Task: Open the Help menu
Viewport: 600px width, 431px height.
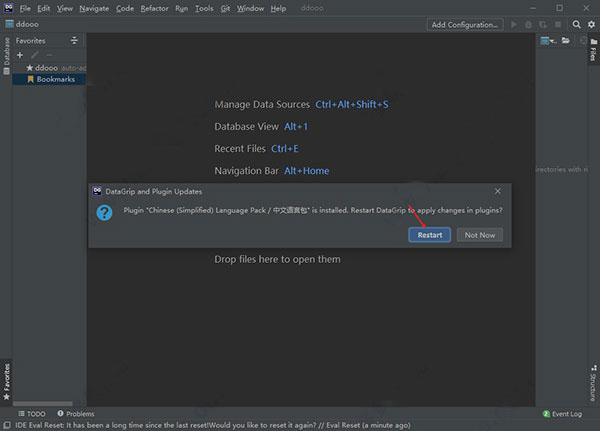Action: pyautogui.click(x=278, y=8)
